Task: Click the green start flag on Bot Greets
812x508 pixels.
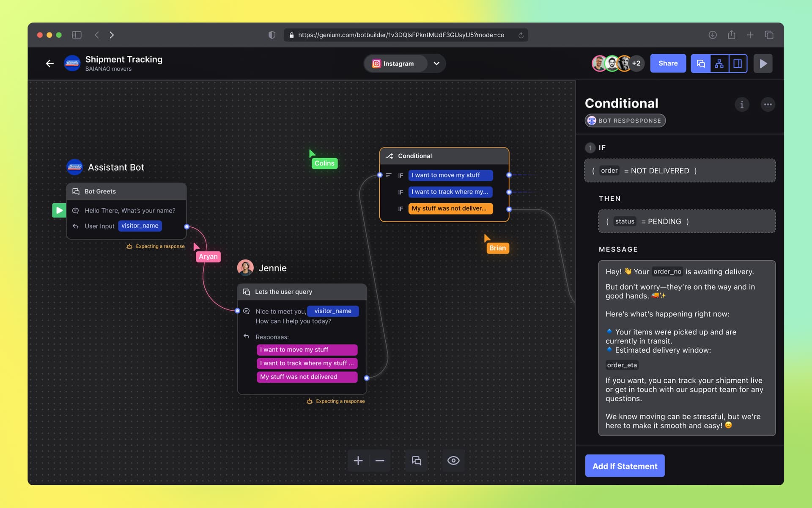Action: tap(59, 210)
